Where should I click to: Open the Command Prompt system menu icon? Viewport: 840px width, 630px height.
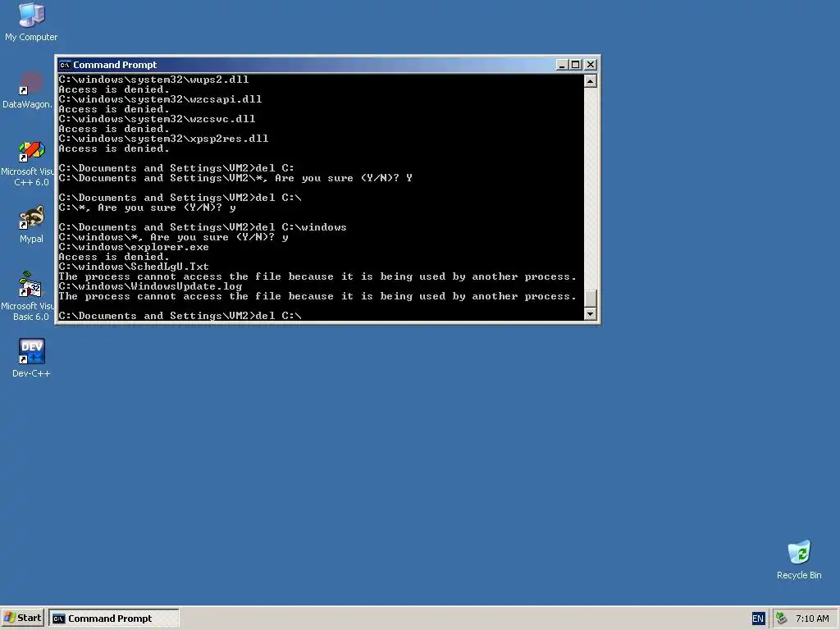click(x=65, y=65)
